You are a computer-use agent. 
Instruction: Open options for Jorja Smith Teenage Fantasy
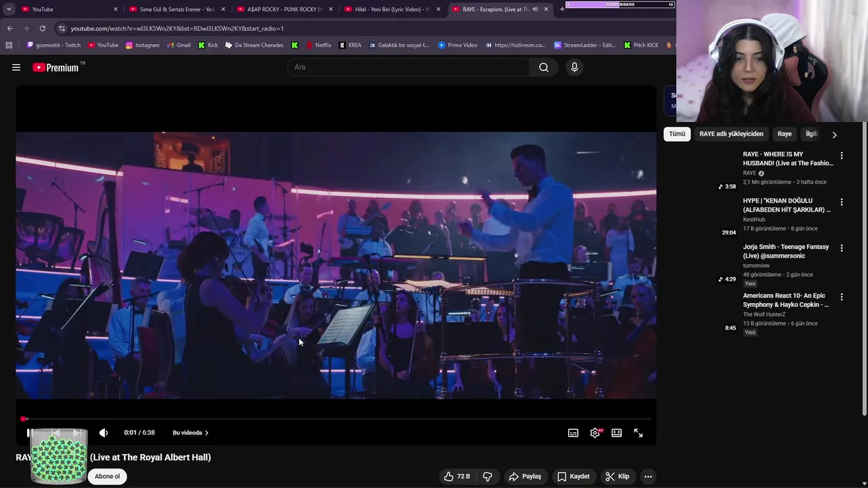[842, 248]
